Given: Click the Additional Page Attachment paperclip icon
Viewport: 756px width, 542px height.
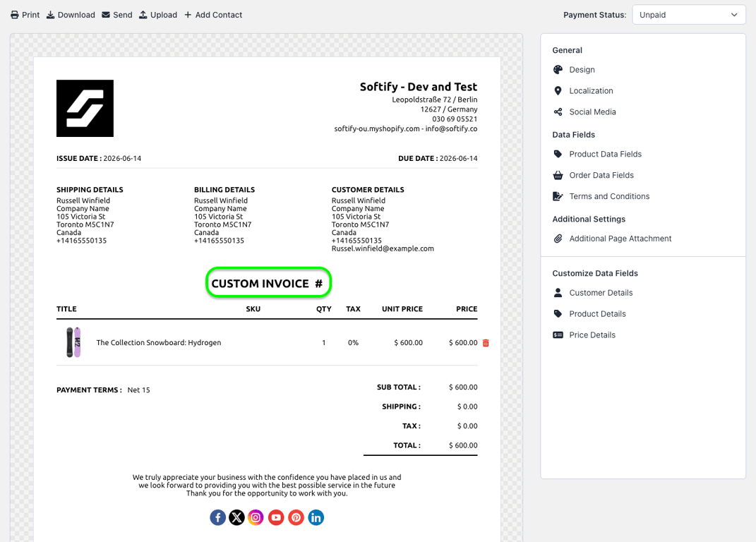Looking at the screenshot, I should tap(558, 239).
